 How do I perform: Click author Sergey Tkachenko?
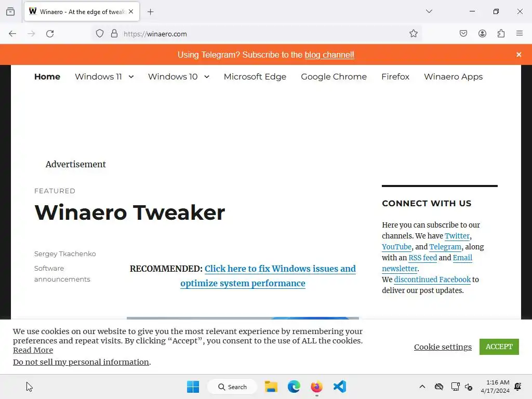click(65, 254)
